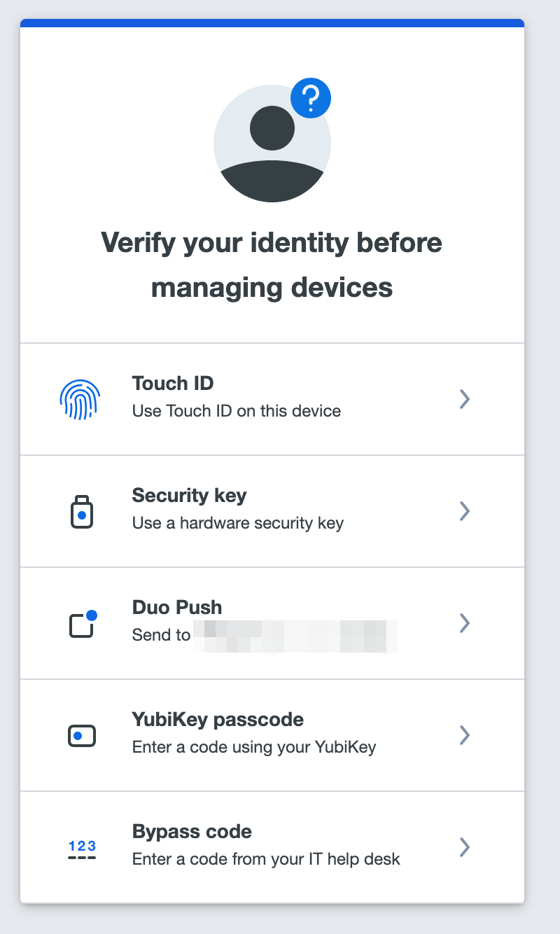Choose the YubiKey passcode title
The height and width of the screenshot is (934, 560).
click(218, 720)
